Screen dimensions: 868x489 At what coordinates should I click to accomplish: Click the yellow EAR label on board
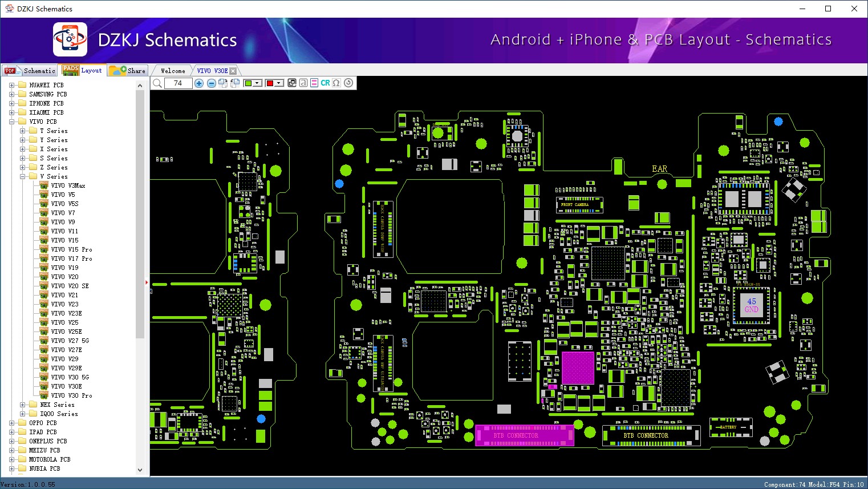pos(660,169)
